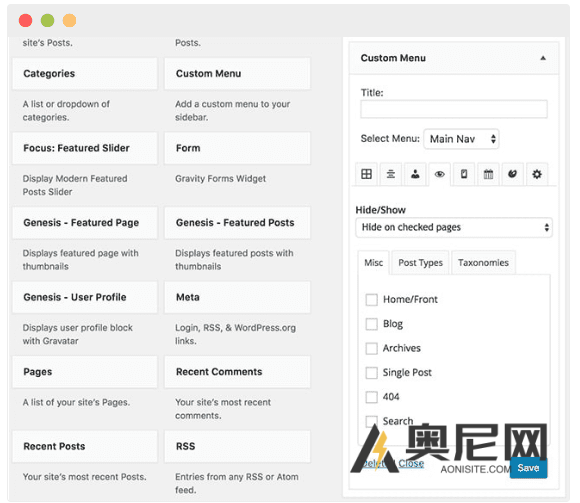Click 'Displays user profile block with Gravatar' text
580x503 pixels.
pyautogui.click(x=78, y=334)
